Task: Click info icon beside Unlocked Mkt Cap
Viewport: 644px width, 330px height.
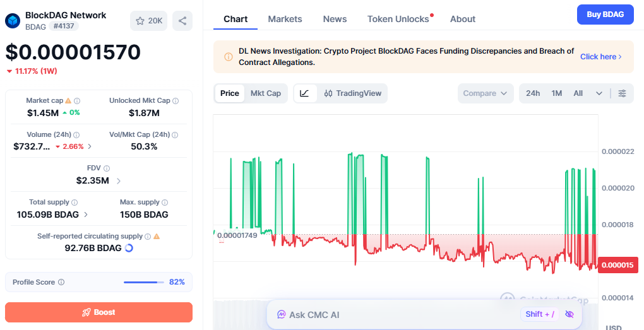Action: (176, 100)
